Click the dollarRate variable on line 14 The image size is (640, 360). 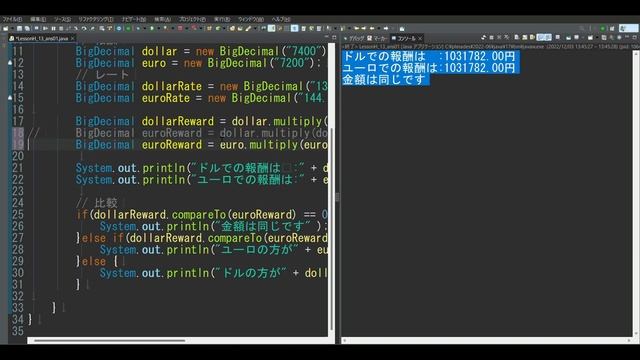[x=171, y=87]
